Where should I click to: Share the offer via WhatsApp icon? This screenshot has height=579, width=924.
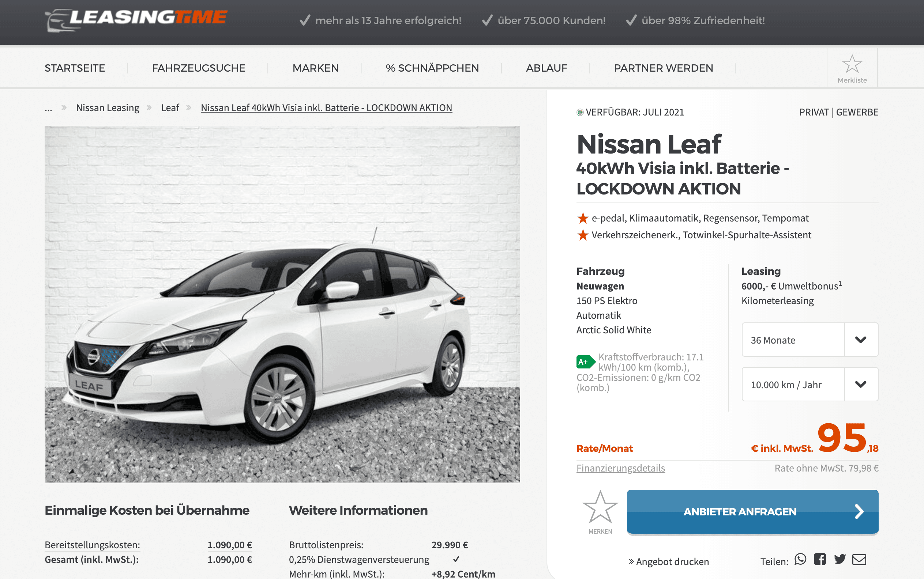click(800, 560)
